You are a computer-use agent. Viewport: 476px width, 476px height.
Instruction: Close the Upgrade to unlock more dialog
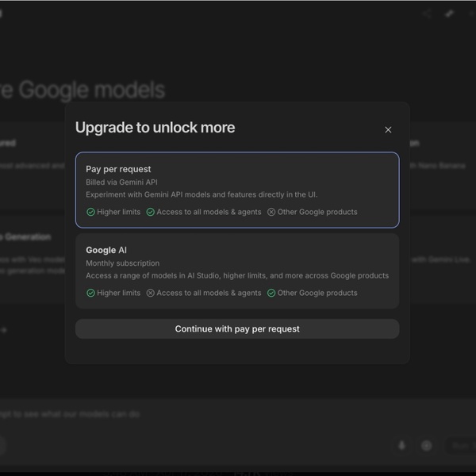[388, 129]
